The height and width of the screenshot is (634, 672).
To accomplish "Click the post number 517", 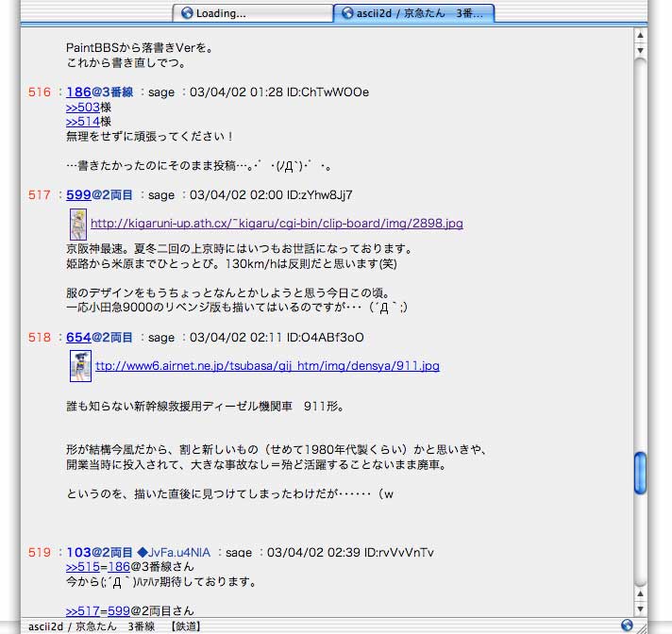I will 40,195.
